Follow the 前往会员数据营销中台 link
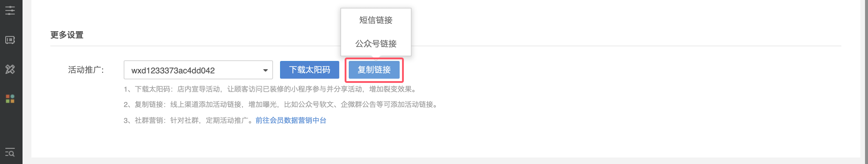Viewport: 868px width, 164px height. tap(291, 120)
